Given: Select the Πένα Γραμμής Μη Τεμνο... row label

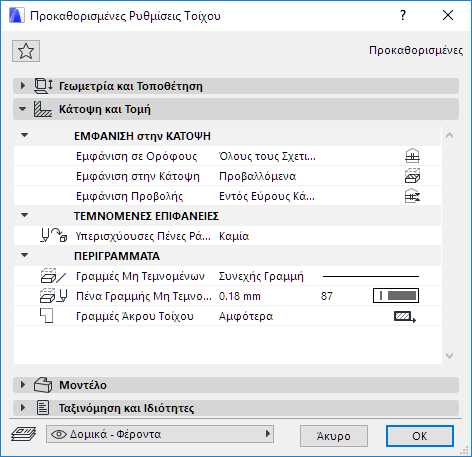Looking at the screenshot, I should point(144,296).
